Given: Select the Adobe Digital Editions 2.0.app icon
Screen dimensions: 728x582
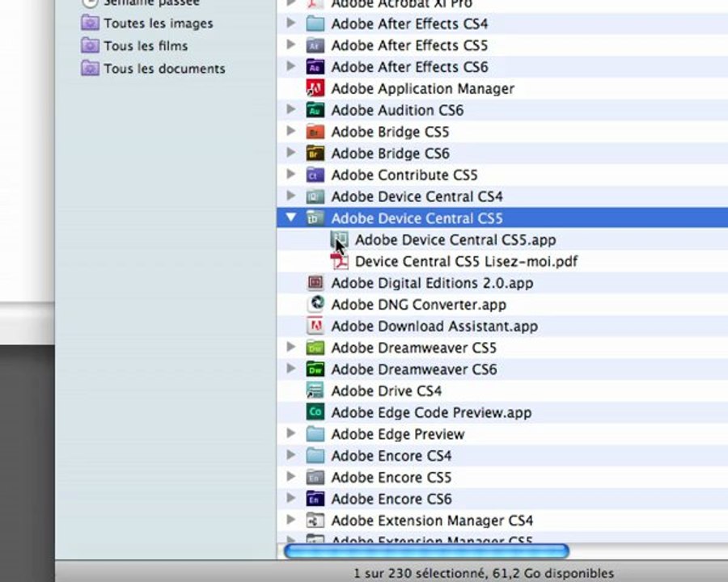Looking at the screenshot, I should [x=315, y=283].
